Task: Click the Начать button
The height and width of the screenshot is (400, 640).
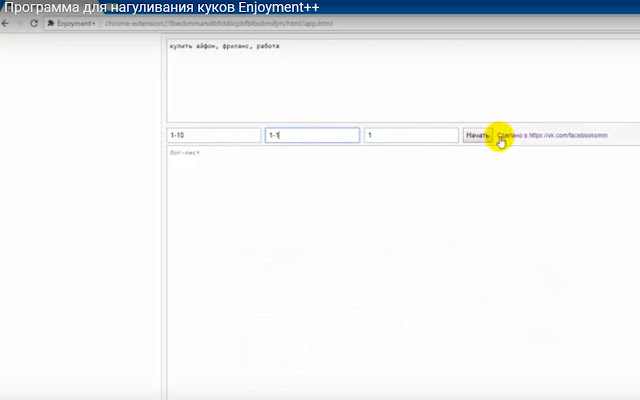Action: coord(477,135)
